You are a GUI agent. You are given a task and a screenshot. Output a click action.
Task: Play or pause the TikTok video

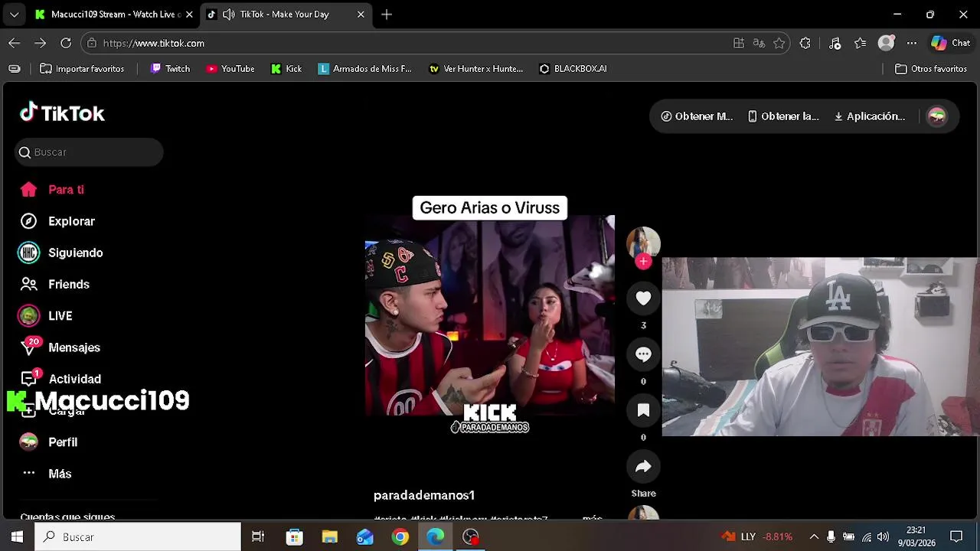coord(490,316)
